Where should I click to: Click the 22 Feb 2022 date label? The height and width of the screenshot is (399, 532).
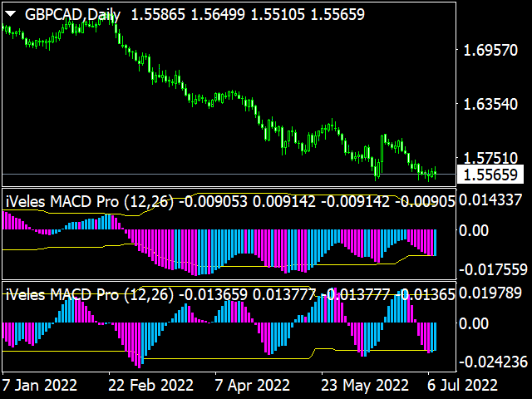coord(150,386)
